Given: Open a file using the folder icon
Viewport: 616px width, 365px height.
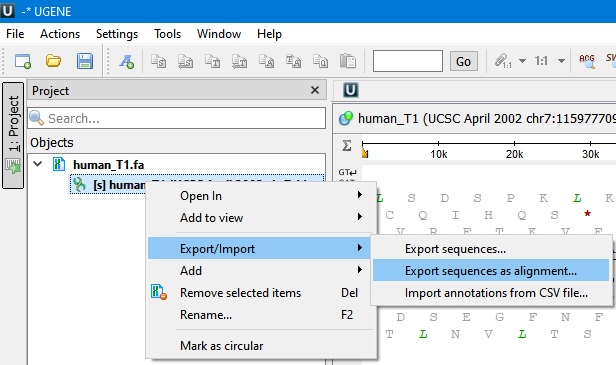Looking at the screenshot, I should click(53, 61).
